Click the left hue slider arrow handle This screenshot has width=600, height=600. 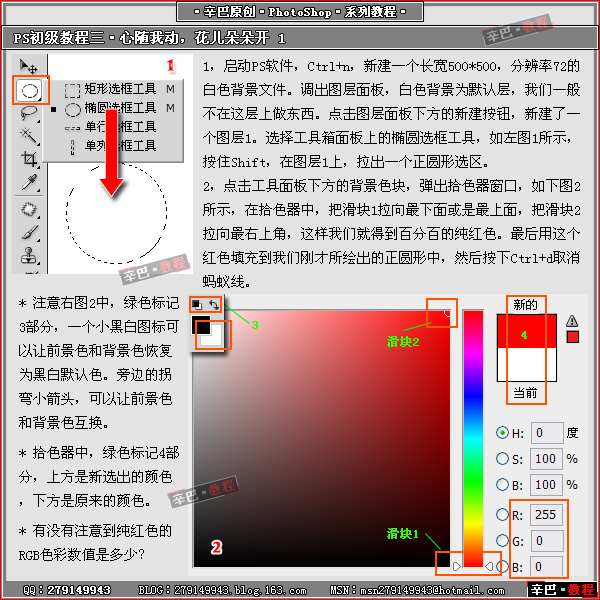(457, 566)
